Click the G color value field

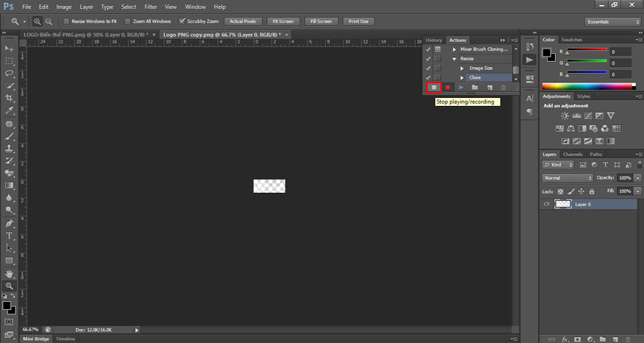point(620,63)
